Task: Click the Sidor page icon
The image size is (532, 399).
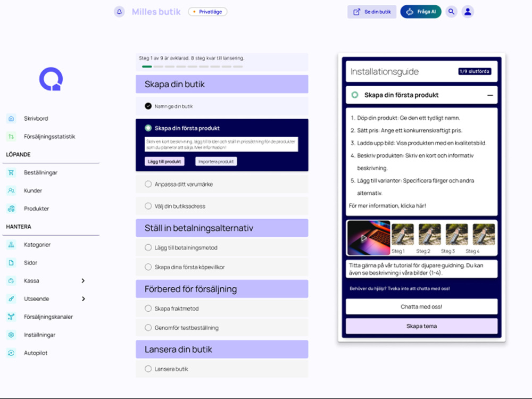Action: pyautogui.click(x=11, y=263)
